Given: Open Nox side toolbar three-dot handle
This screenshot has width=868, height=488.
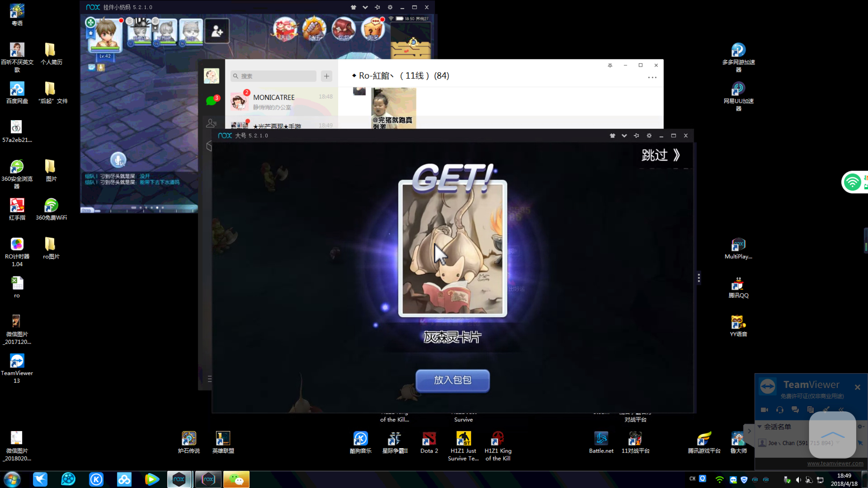Looking at the screenshot, I should click(699, 278).
